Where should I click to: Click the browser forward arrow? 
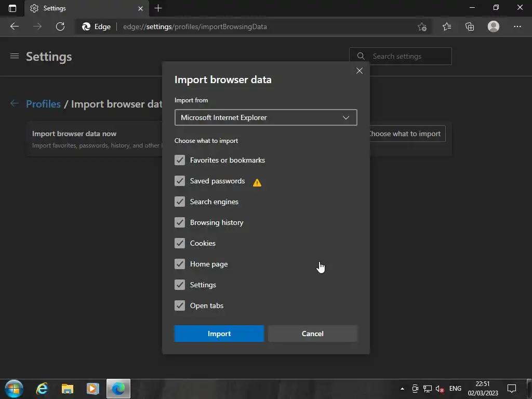pyautogui.click(x=37, y=26)
